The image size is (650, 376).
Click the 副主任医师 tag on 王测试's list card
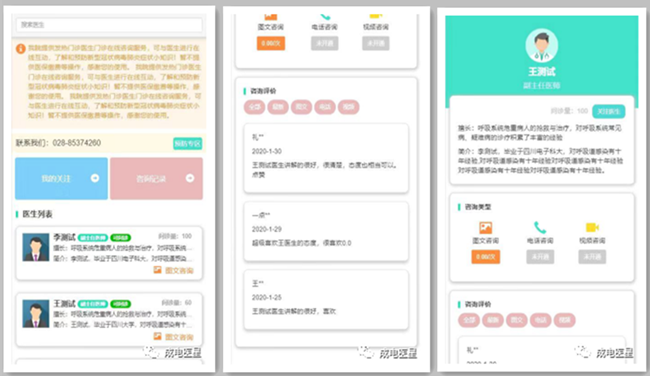click(93, 304)
